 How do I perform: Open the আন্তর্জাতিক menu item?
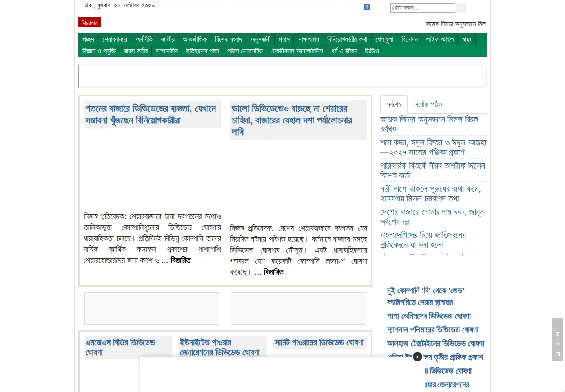[195, 39]
